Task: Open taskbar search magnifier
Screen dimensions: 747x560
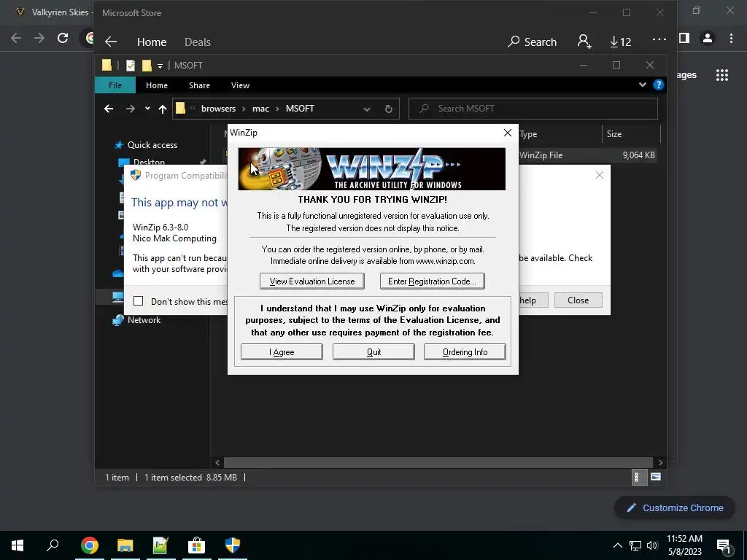Action: pyautogui.click(x=53, y=545)
